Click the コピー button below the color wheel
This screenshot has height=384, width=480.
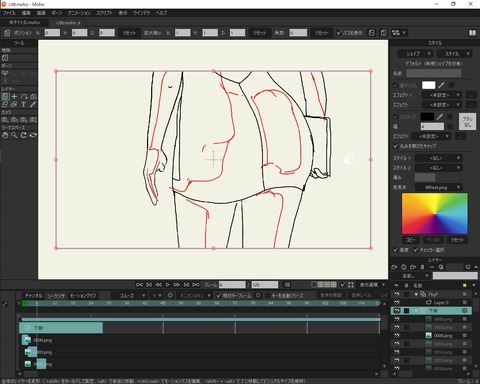(411, 240)
